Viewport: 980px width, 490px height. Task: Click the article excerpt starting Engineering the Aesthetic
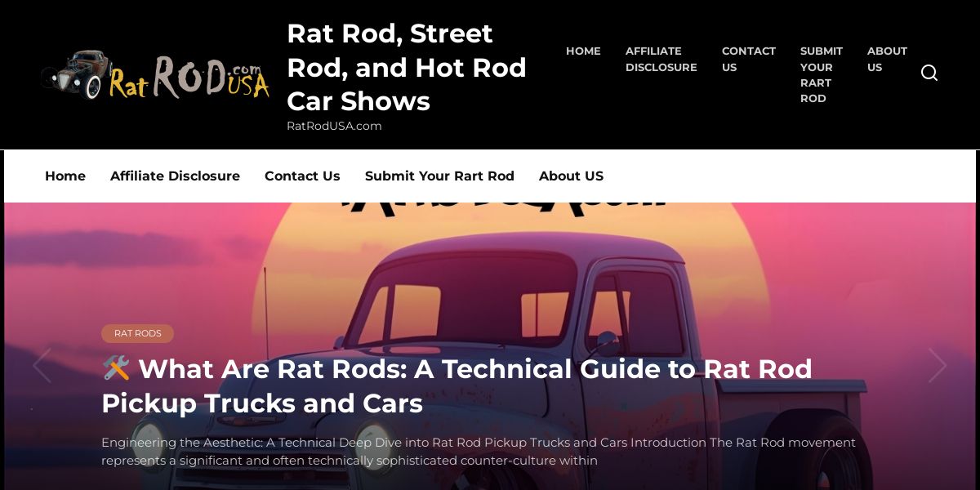(479, 452)
